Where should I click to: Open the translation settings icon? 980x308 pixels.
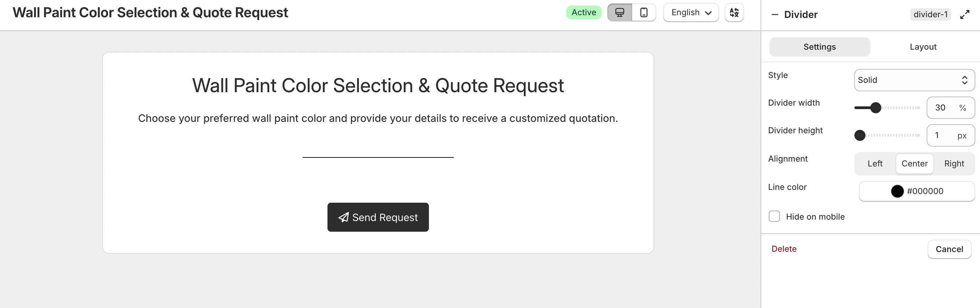(734, 12)
